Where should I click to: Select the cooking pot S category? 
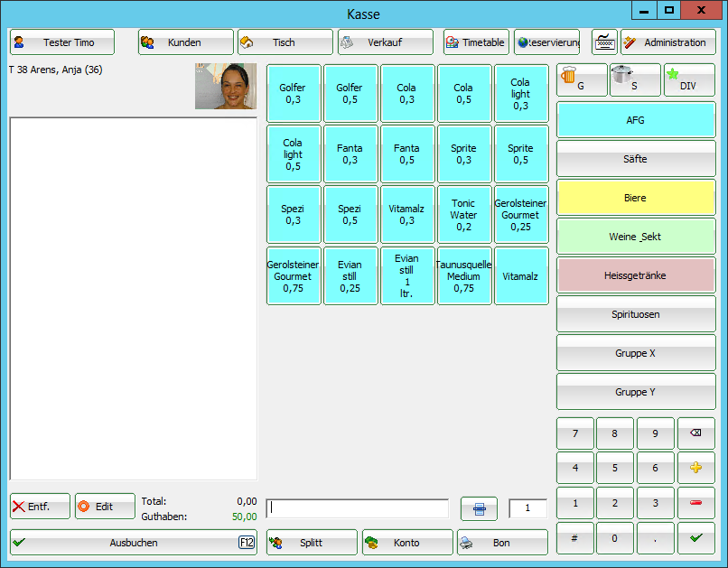(x=635, y=80)
